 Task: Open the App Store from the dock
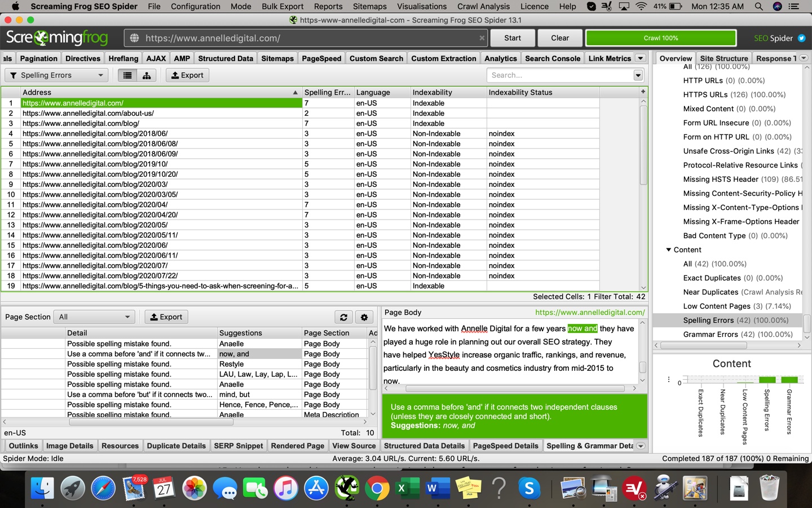tap(316, 488)
